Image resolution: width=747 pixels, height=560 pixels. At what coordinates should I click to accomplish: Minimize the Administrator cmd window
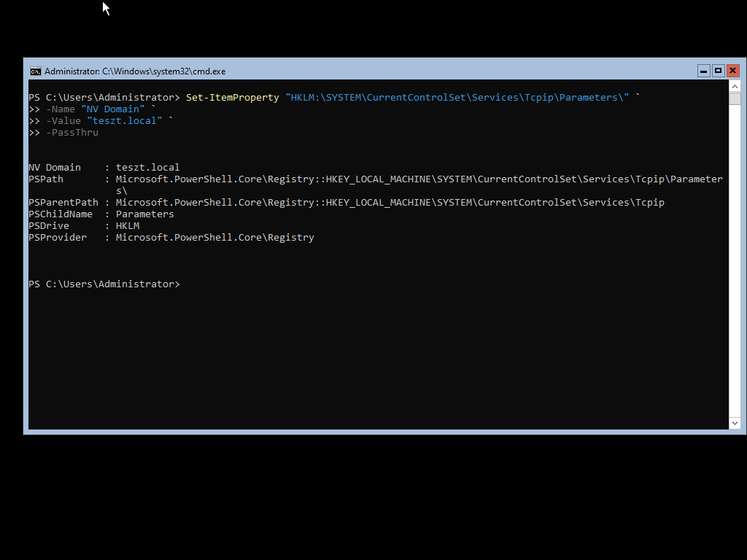tap(703, 71)
